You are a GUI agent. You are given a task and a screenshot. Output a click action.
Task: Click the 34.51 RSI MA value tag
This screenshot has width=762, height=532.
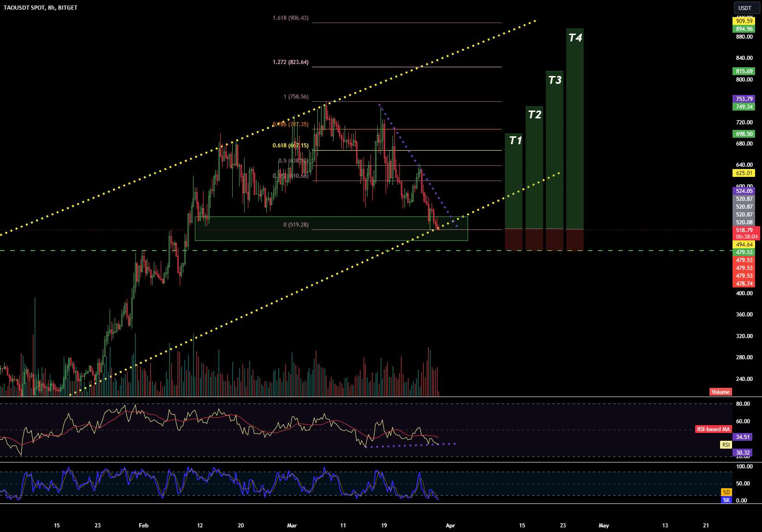[x=743, y=437]
